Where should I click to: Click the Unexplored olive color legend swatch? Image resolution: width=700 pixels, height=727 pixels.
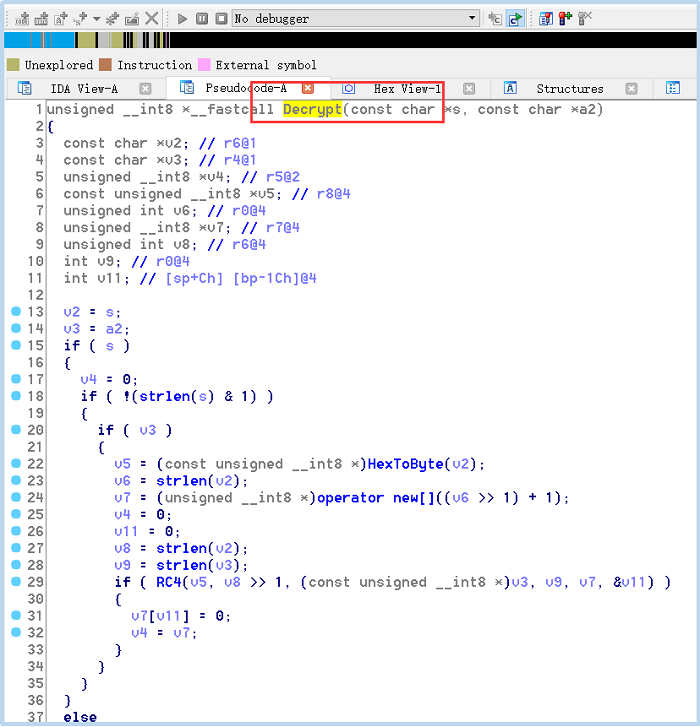tap(13, 64)
